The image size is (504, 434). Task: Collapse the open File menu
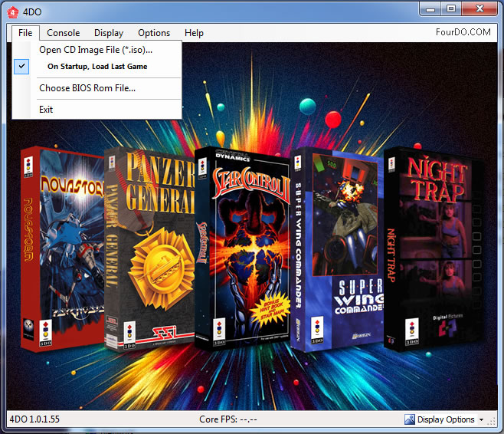tap(25, 33)
